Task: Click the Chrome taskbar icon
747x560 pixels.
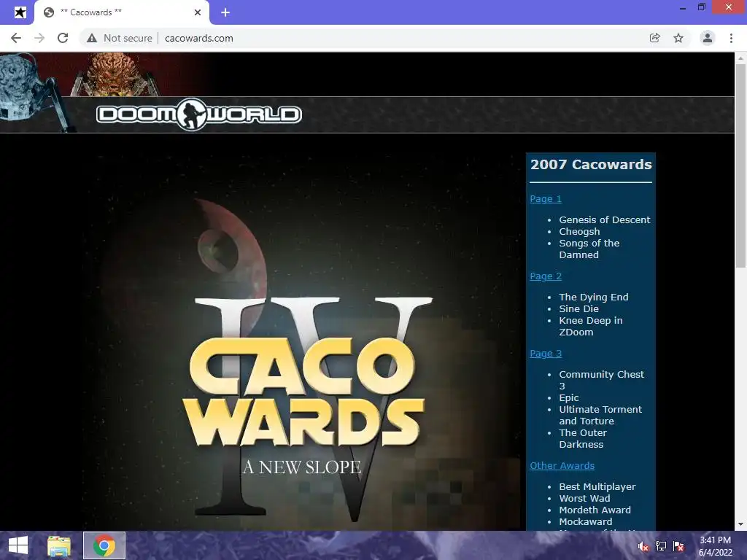Action: 104,545
